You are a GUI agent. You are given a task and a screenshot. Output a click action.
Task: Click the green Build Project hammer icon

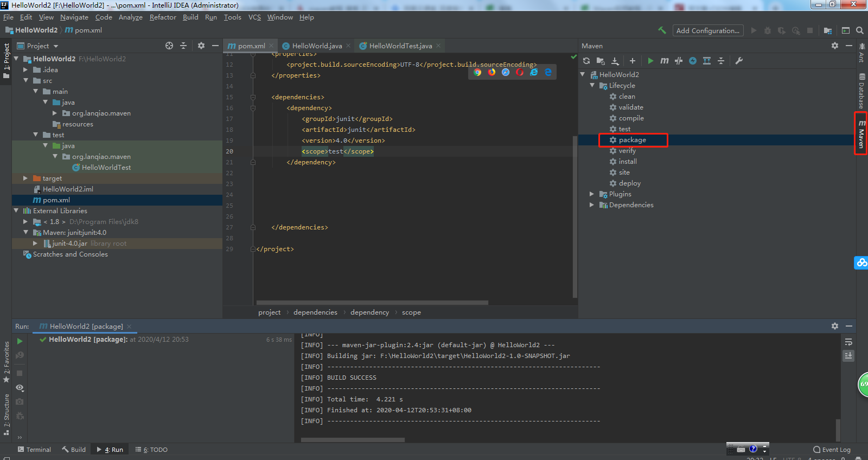662,30
